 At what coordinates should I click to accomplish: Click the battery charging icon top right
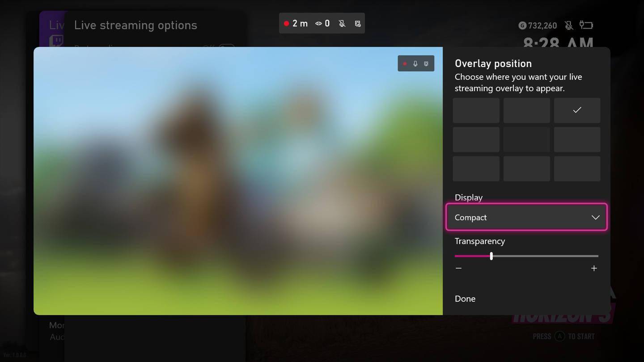pyautogui.click(x=586, y=25)
